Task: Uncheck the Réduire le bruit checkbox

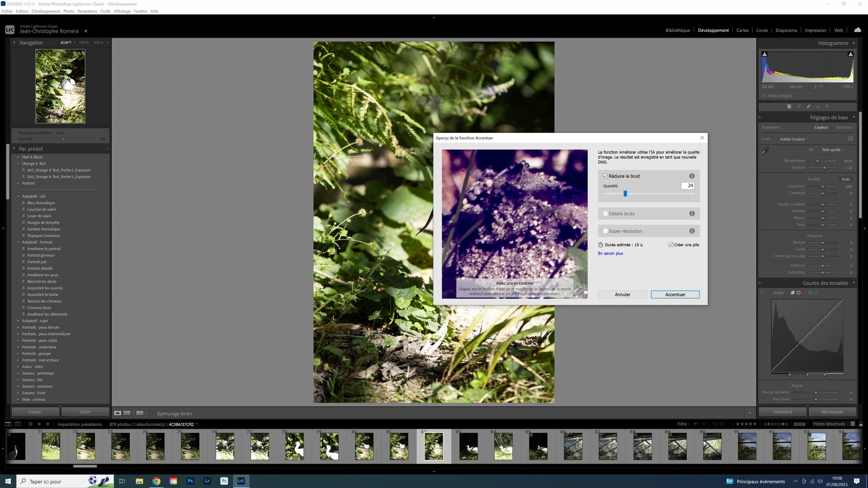Action: pos(606,176)
